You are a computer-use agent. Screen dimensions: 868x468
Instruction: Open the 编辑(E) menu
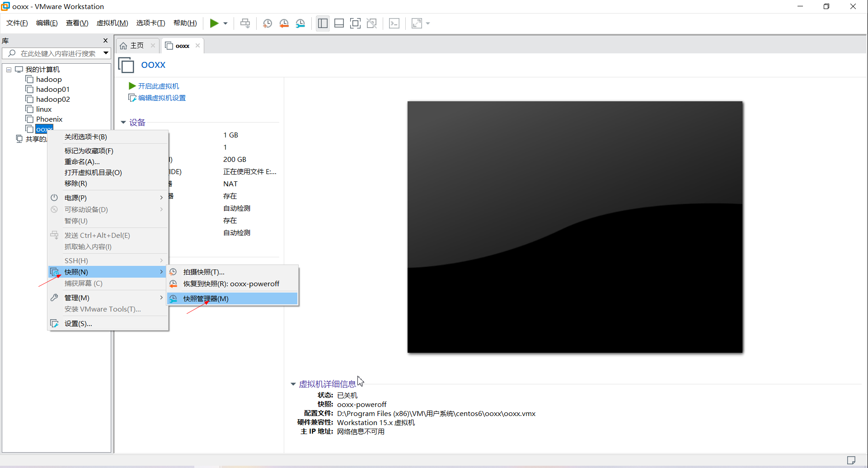click(47, 23)
